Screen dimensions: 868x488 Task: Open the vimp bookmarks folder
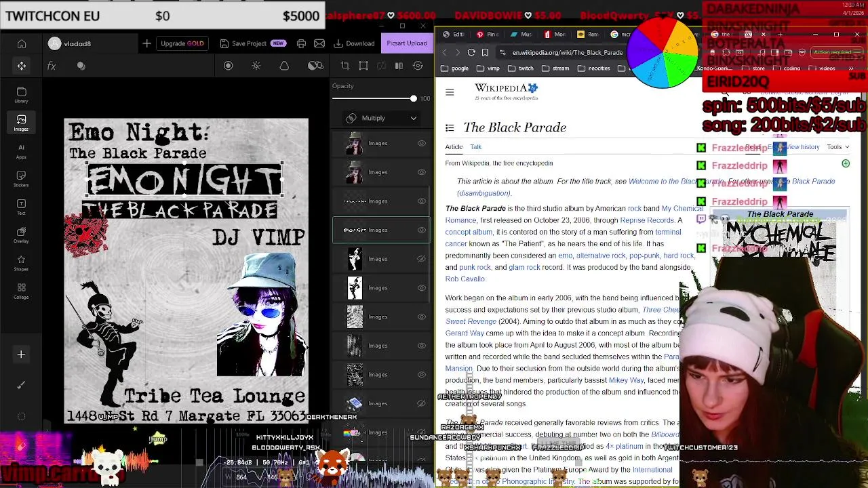coord(488,68)
